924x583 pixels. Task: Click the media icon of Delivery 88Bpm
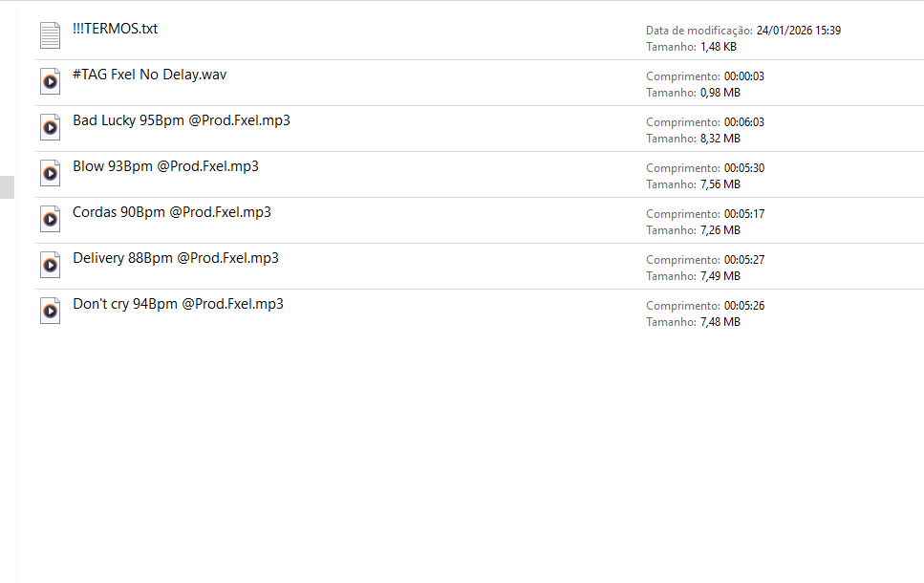click(x=50, y=265)
